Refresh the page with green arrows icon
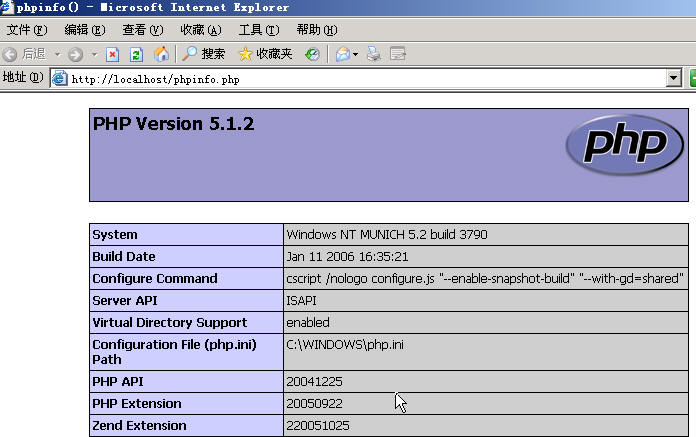Screen dimensions: 696x437 click(x=136, y=55)
